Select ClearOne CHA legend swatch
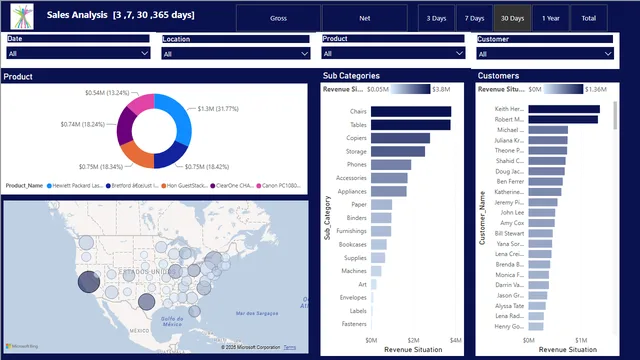Screen dimensions: 640x360 pos(213,186)
